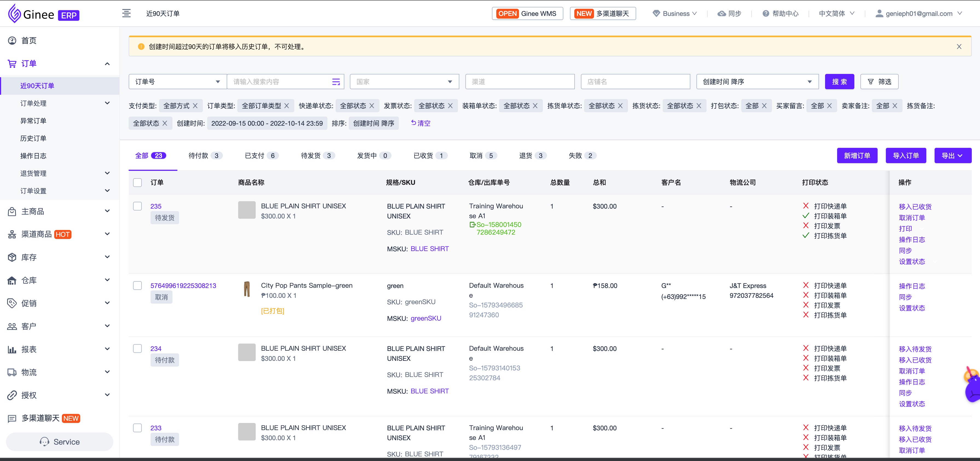Collapse sidebar with hamburger menu icon

tap(126, 13)
